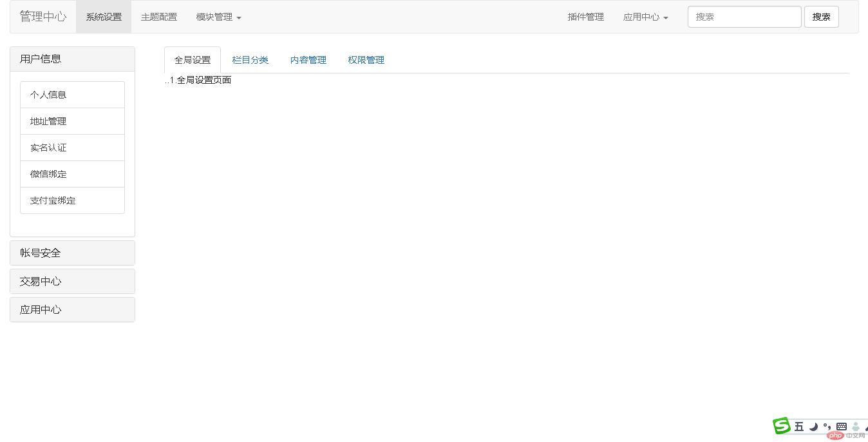
Task: Open 插件管理 from the top bar
Action: tap(585, 17)
